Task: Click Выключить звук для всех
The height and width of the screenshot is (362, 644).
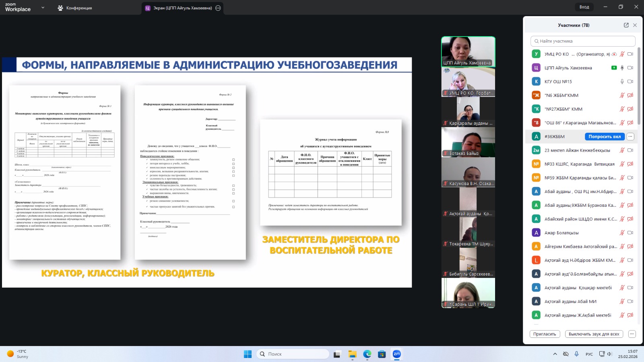Action: coord(594,334)
